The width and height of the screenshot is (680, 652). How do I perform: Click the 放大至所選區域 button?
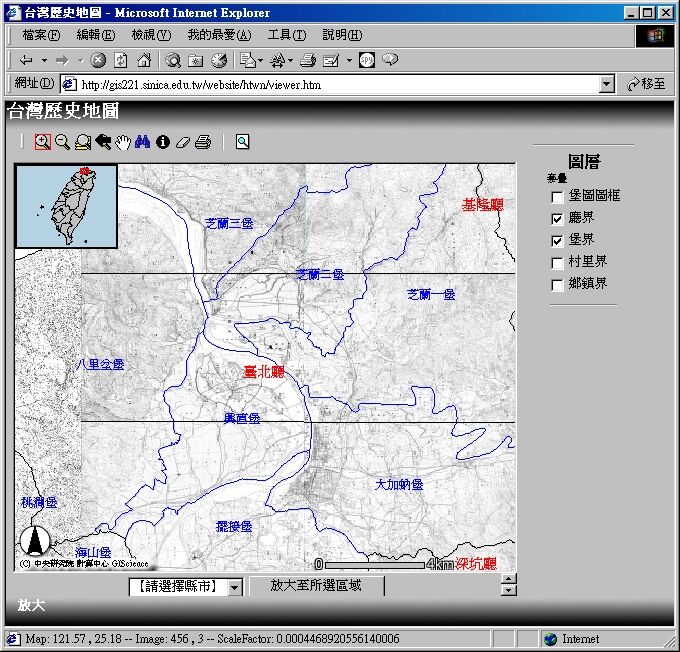[x=316, y=586]
